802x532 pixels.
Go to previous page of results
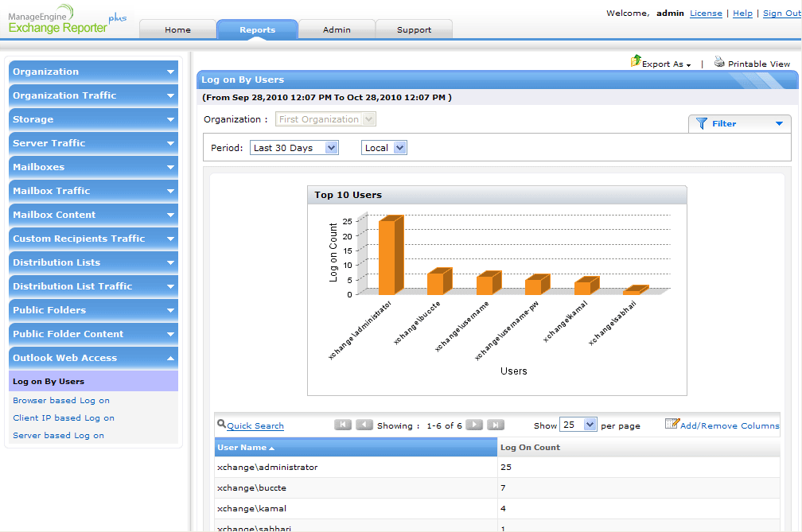click(x=364, y=425)
